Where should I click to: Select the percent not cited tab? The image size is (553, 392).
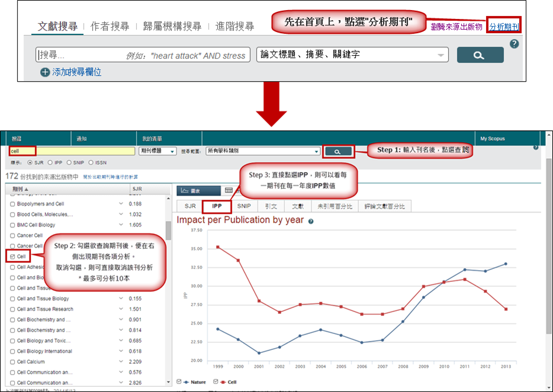335,207
